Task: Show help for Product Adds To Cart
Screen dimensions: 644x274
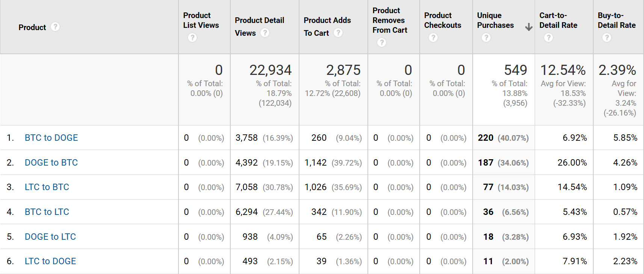Action: point(338,33)
